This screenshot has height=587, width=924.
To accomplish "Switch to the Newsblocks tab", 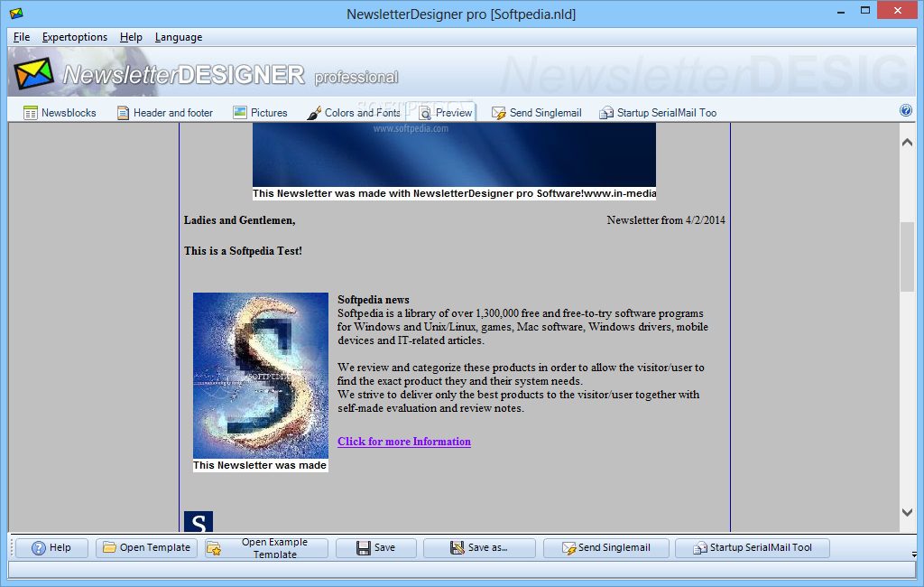I will [60, 113].
